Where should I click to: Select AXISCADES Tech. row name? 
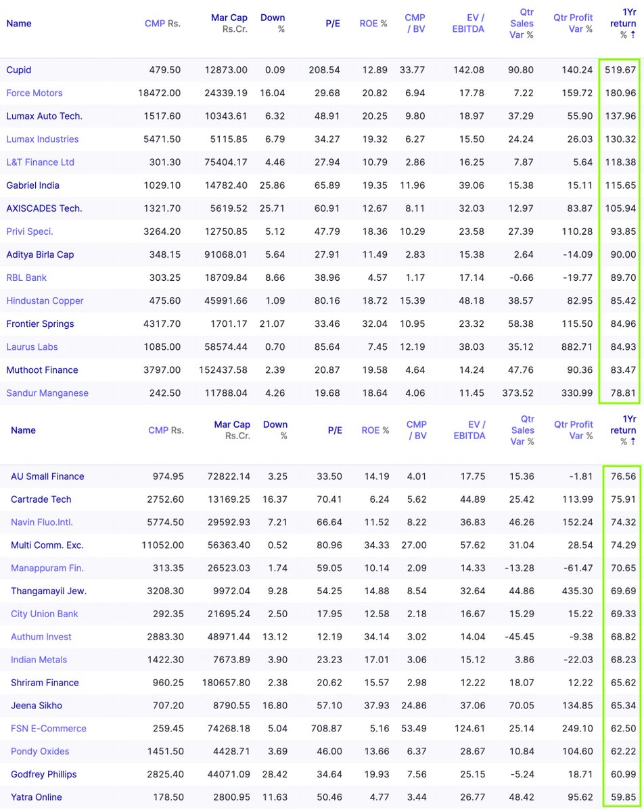pyautogui.click(x=45, y=208)
